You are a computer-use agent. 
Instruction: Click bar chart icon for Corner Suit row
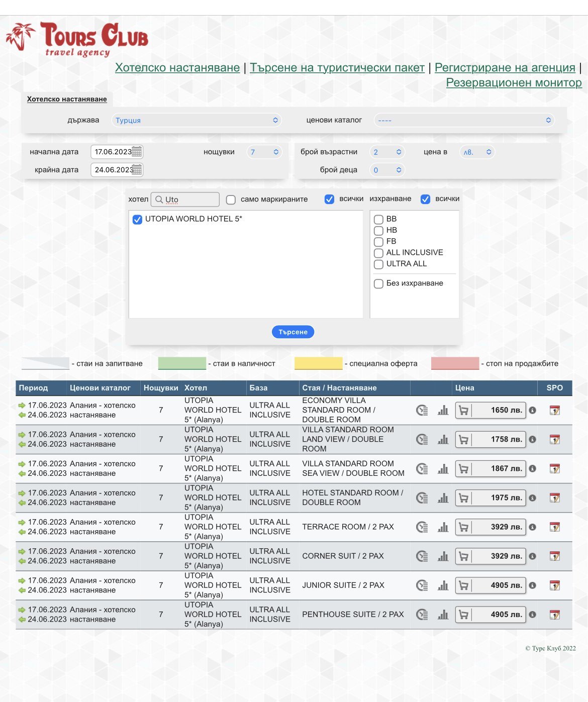[x=443, y=556]
